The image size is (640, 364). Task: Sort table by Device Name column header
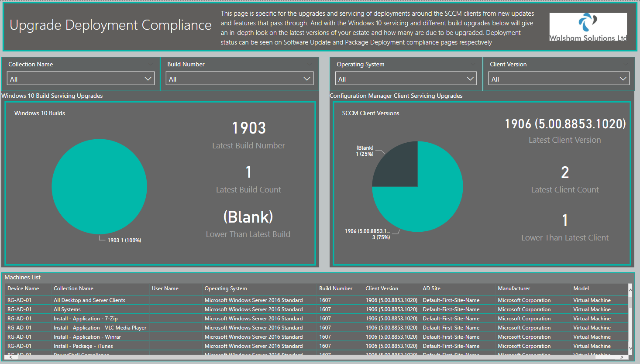(x=23, y=288)
